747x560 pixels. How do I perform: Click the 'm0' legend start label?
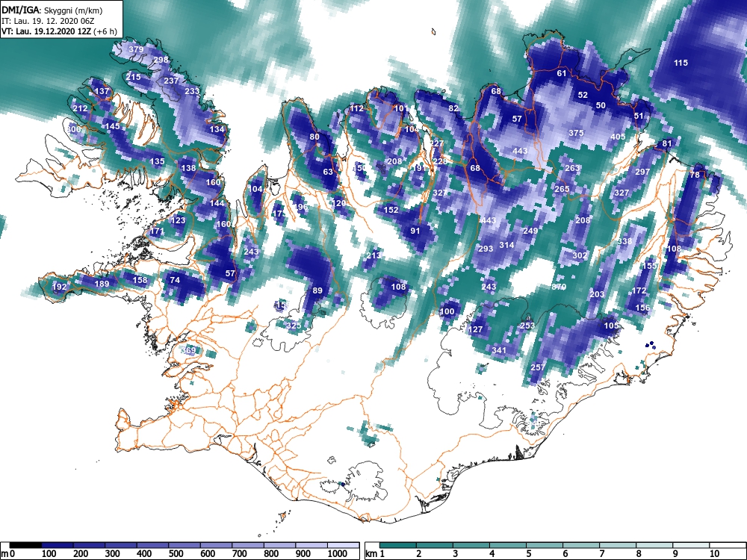[x=7, y=554]
